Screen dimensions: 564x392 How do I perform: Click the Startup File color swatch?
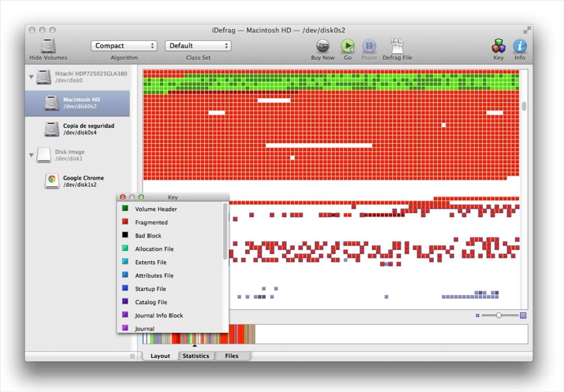point(125,288)
